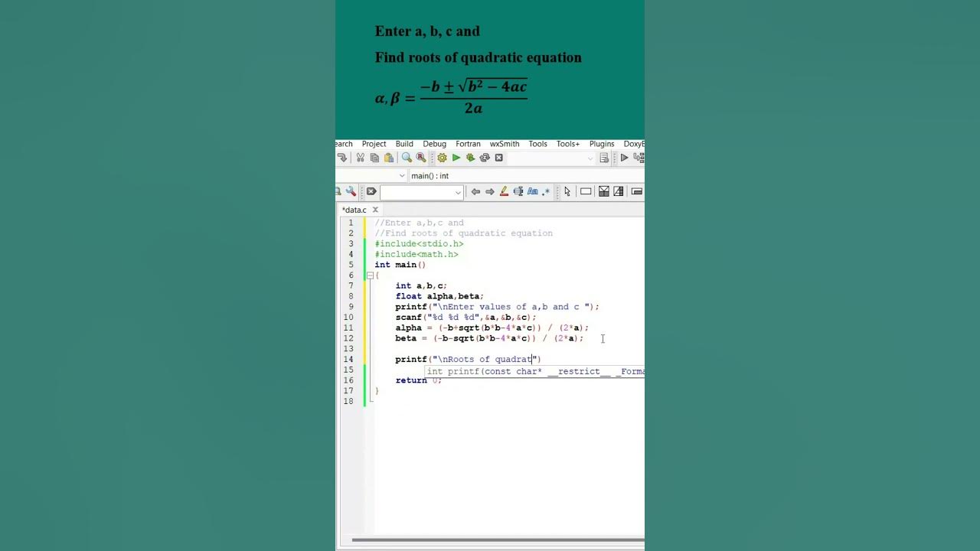
Task: Open the Tools+ menu
Action: tap(568, 144)
